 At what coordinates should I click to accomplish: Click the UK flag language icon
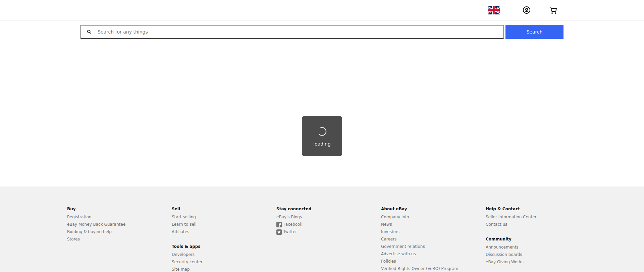point(493,10)
